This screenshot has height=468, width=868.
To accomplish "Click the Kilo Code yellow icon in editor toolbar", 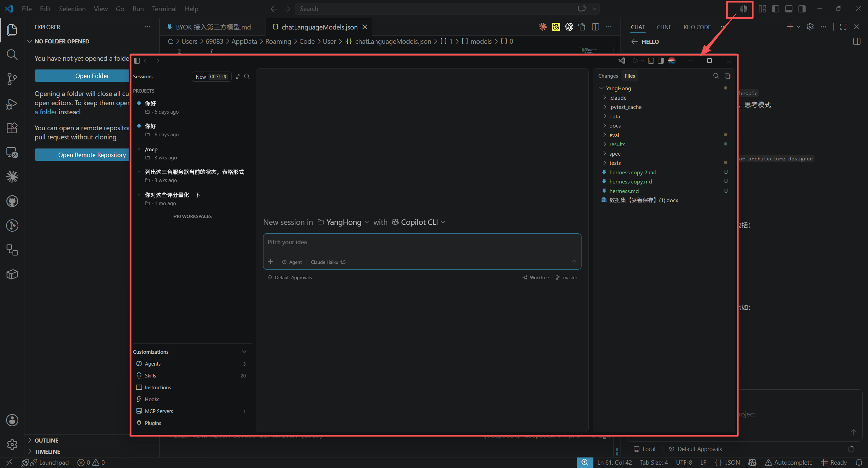I will point(556,27).
